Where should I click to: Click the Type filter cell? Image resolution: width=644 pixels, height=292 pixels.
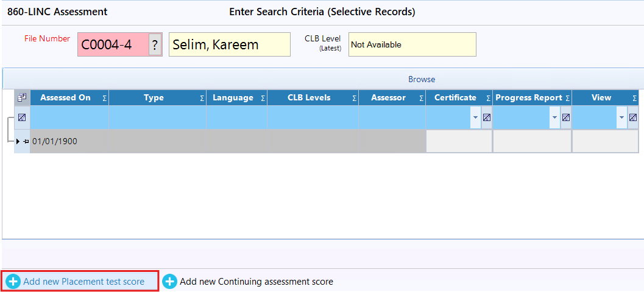pos(157,117)
